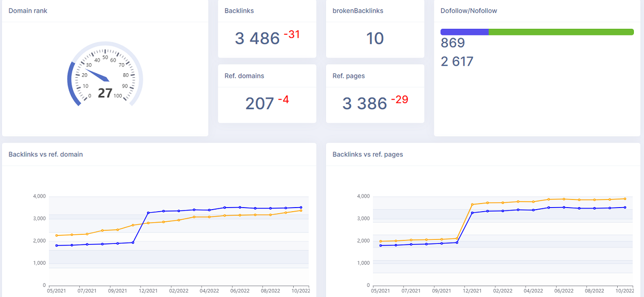Click the red -29 ref. pages change
The width and height of the screenshot is (644, 297).
399,100
